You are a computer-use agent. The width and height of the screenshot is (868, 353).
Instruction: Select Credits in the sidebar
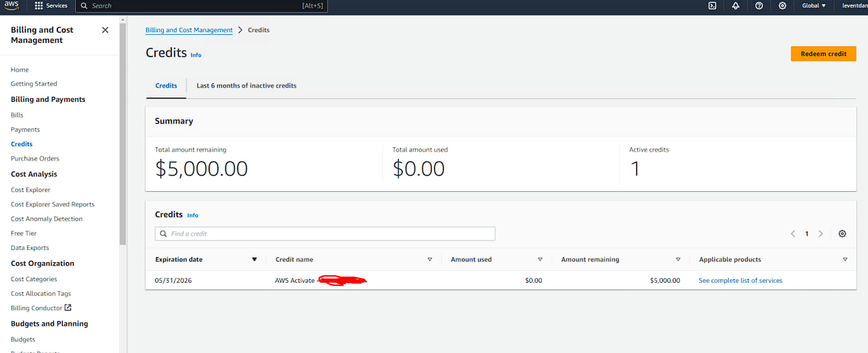pos(22,144)
